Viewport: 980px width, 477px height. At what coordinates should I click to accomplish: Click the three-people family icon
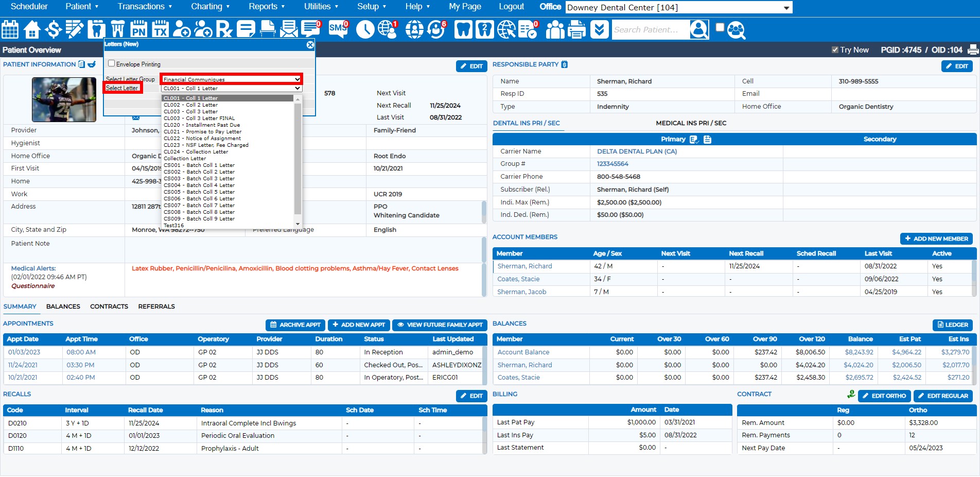pyautogui.click(x=555, y=29)
